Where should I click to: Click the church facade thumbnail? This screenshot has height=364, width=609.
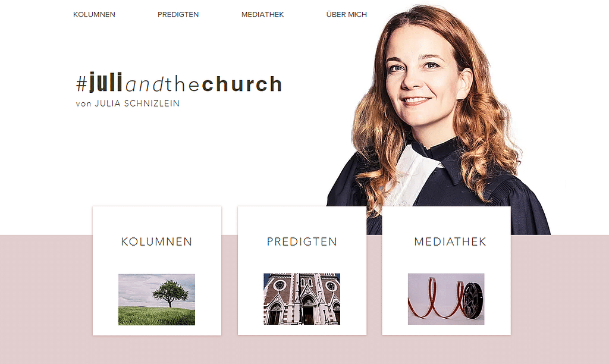tap(302, 299)
